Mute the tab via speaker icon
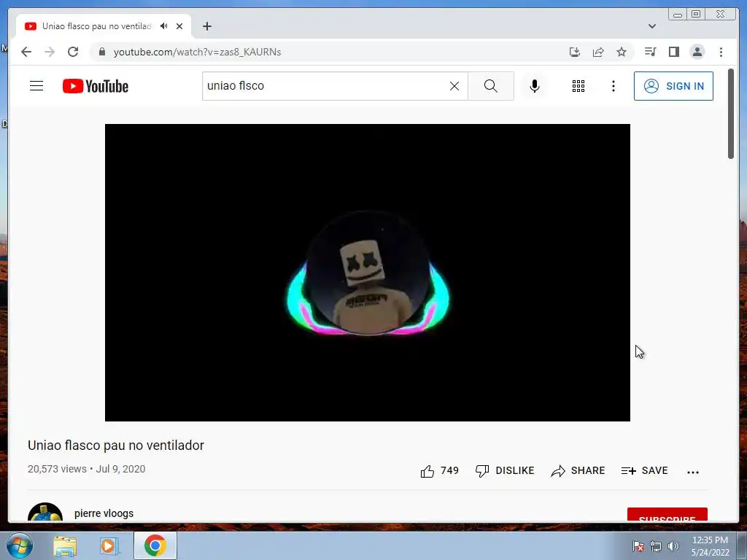This screenshot has height=560, width=747. (164, 26)
